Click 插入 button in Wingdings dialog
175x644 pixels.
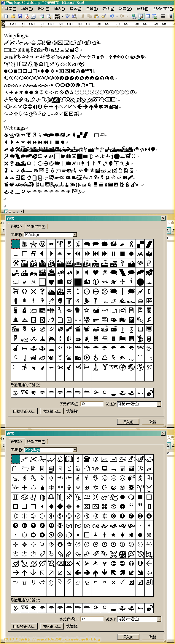coord(128,637)
